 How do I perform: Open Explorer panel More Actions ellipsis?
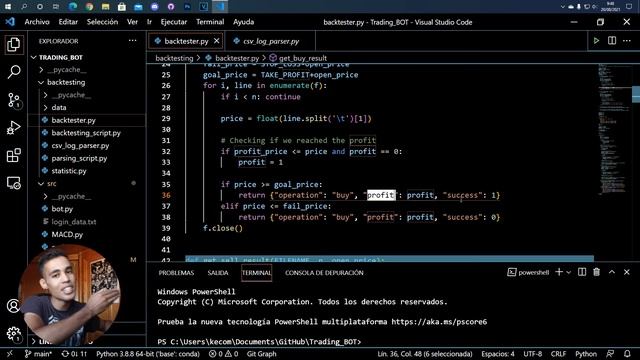(x=133, y=41)
